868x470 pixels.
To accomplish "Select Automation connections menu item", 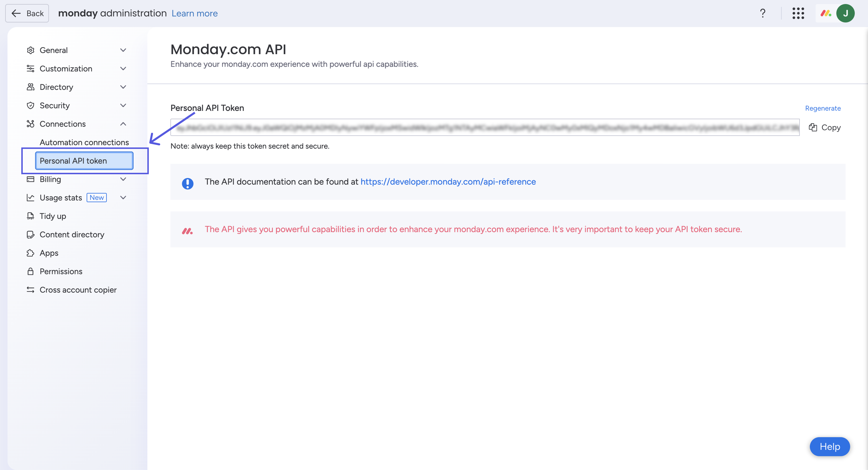I will tap(84, 143).
